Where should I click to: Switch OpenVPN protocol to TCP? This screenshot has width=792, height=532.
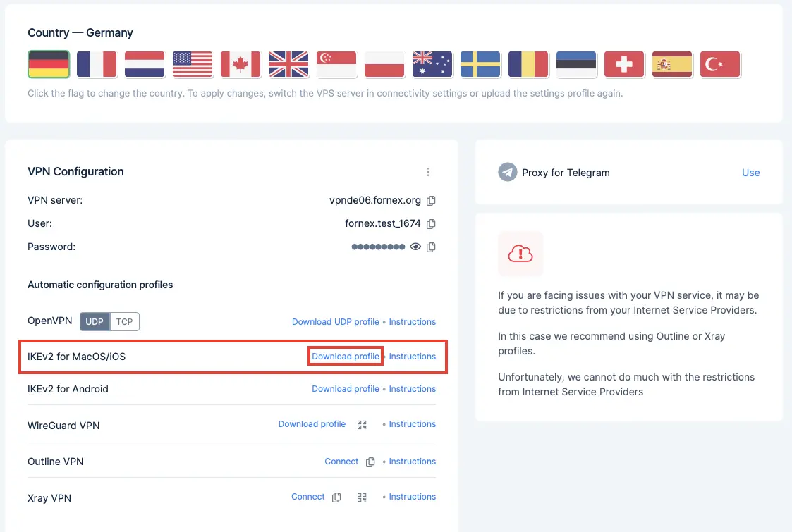[124, 321]
